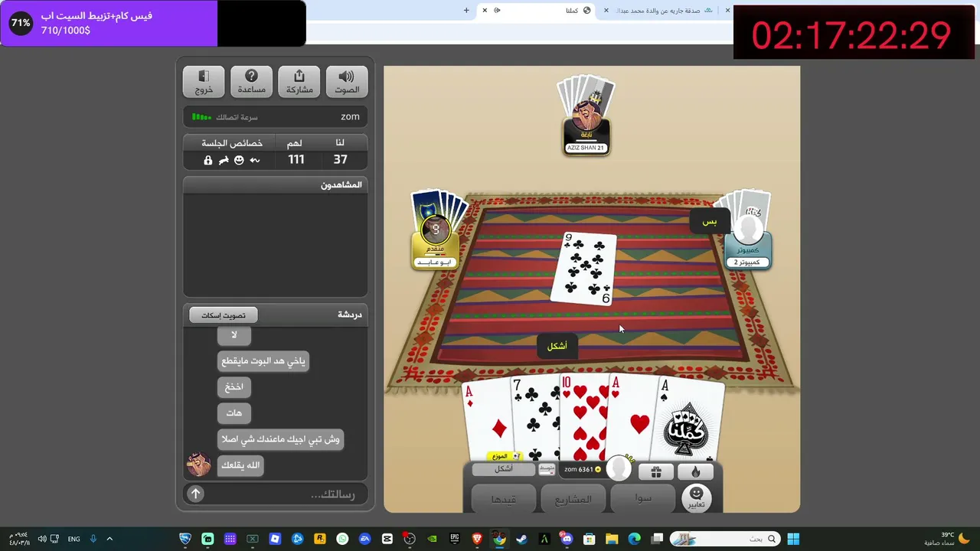The width and height of the screenshot is (980, 551).
Task: Click chat message هات
Action: (234, 413)
